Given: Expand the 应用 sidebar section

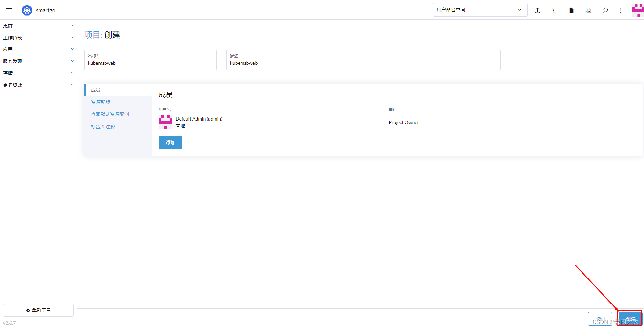Looking at the screenshot, I should pyautogui.click(x=39, y=49).
